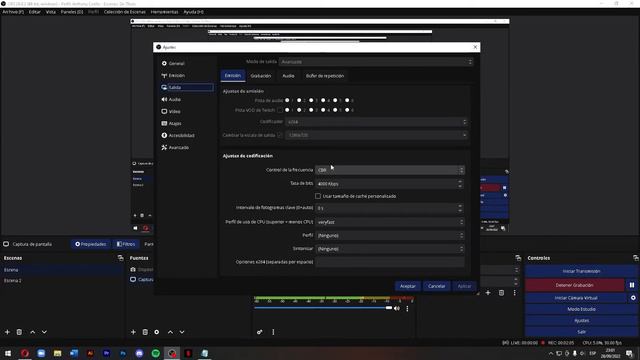
Task: Open source properties gear in Fuentes panel
Action: click(157, 332)
